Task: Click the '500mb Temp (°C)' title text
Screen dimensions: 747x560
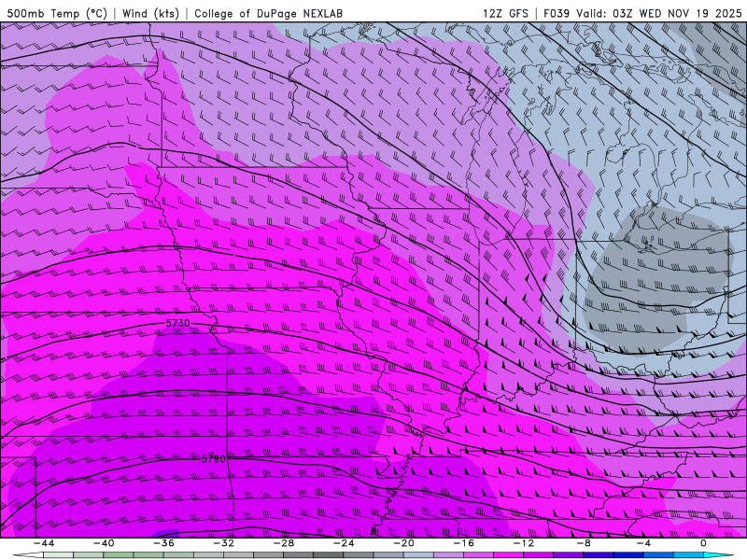Action: [57, 13]
